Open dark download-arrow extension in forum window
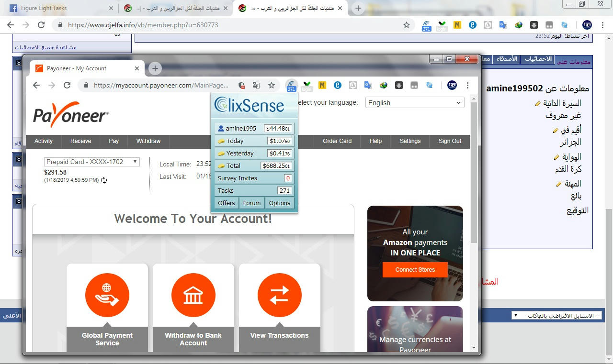613x364 pixels. pyautogui.click(x=534, y=25)
